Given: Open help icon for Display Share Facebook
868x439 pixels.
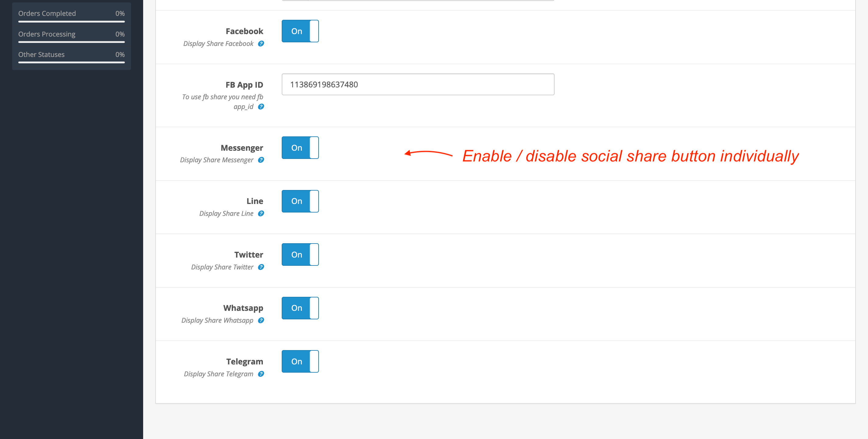Looking at the screenshot, I should coord(261,44).
